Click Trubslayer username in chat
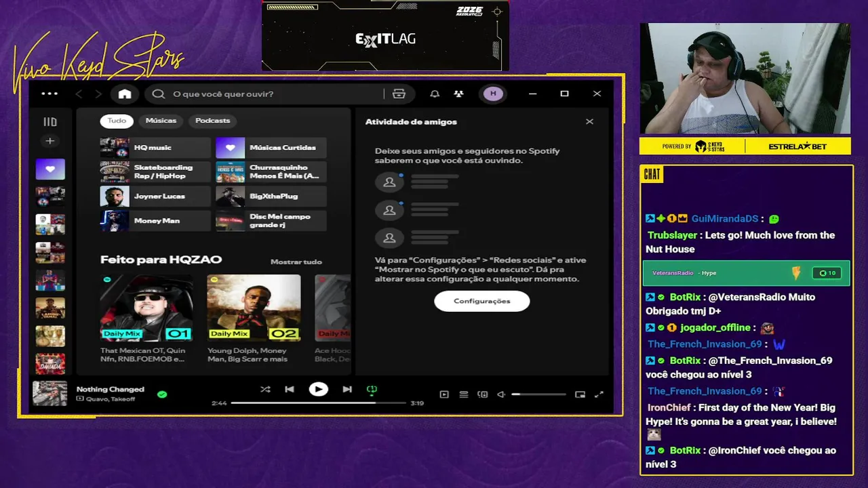The width and height of the screenshot is (868, 488). tap(672, 235)
